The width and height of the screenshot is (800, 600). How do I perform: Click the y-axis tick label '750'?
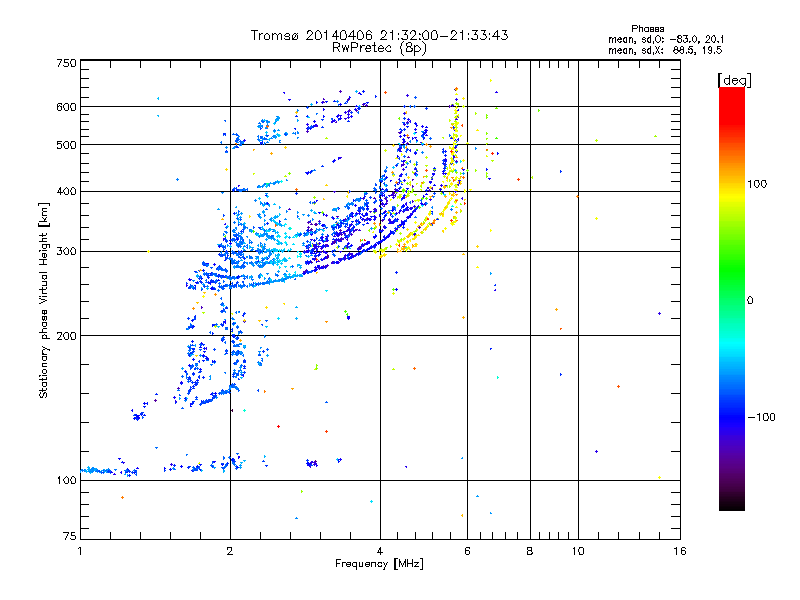pos(66,63)
